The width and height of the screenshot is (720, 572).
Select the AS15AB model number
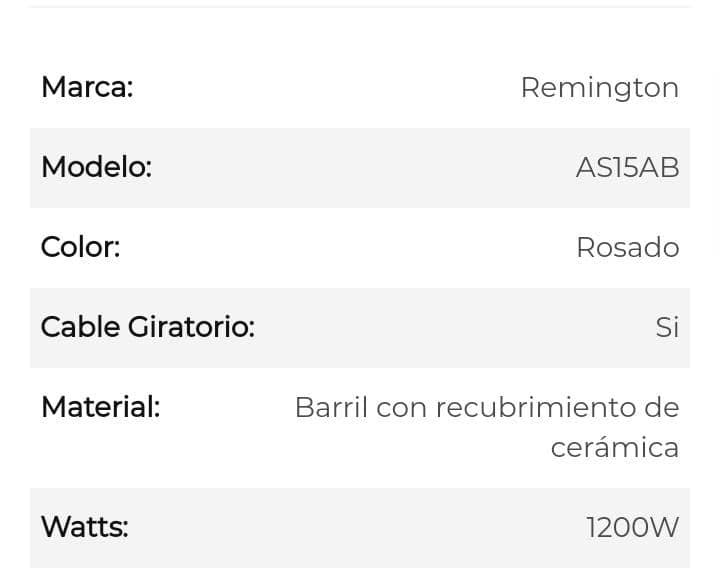pos(627,168)
